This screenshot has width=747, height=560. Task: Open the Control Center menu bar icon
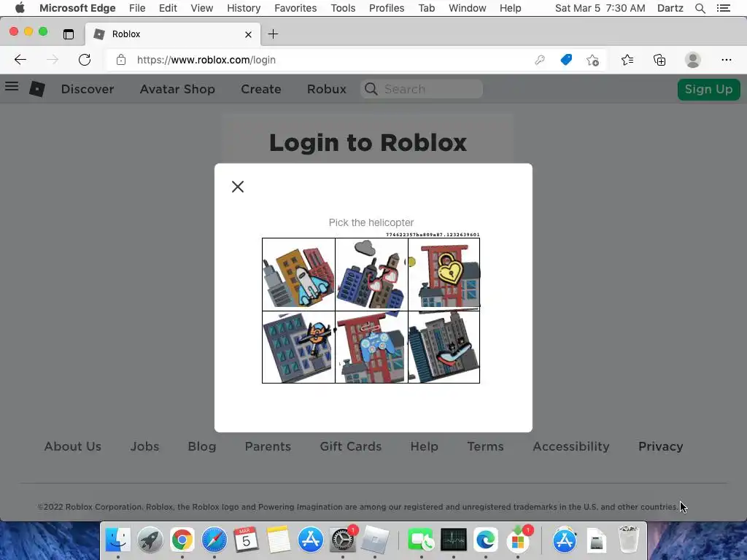(723, 8)
